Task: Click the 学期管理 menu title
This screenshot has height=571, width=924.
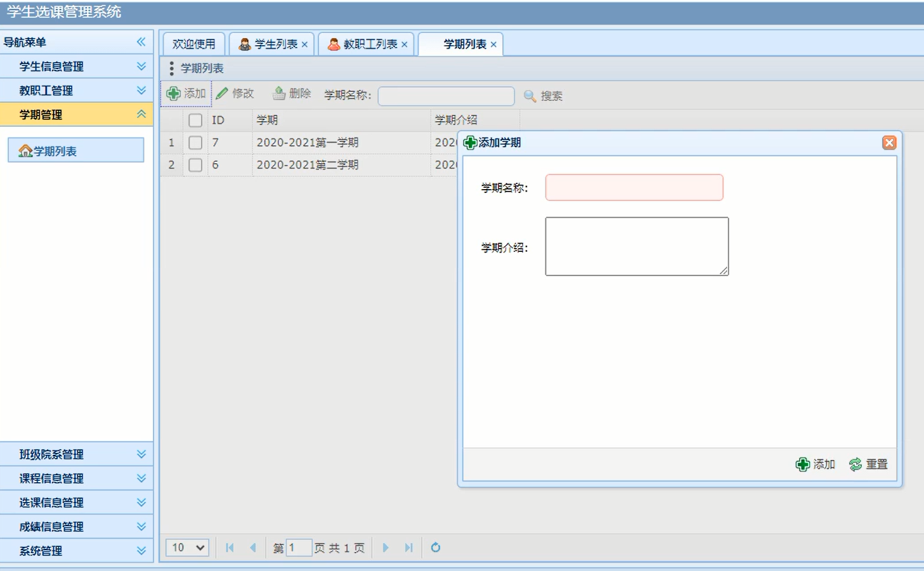Action: (x=41, y=114)
